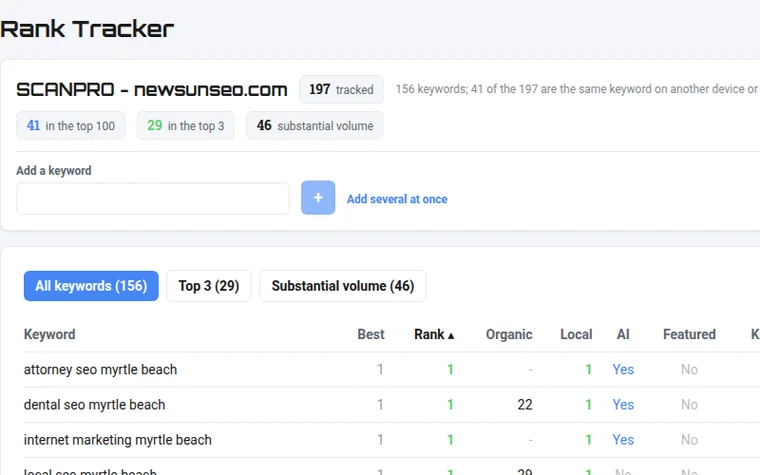Select keyword 'attorney seo myrtle beach'

(100, 369)
